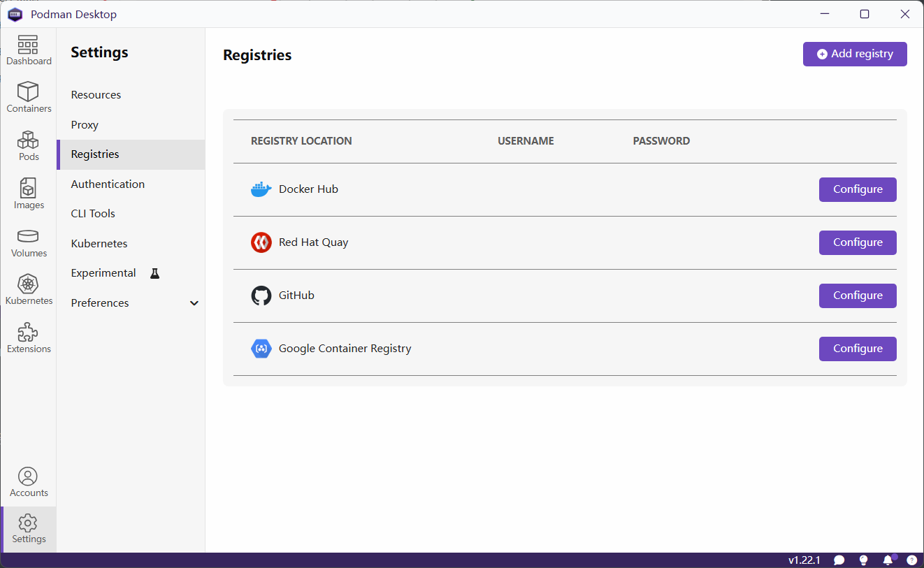
Task: Click the Settings panel heading
Action: tap(99, 52)
